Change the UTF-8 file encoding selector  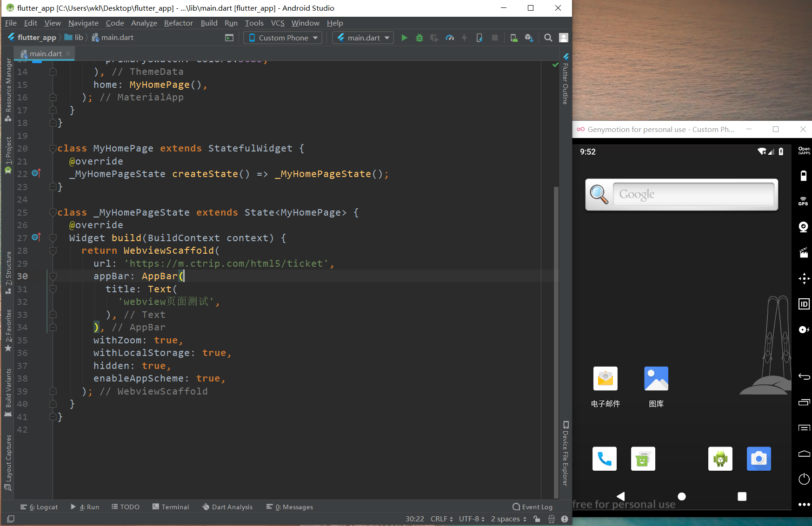[x=472, y=519]
